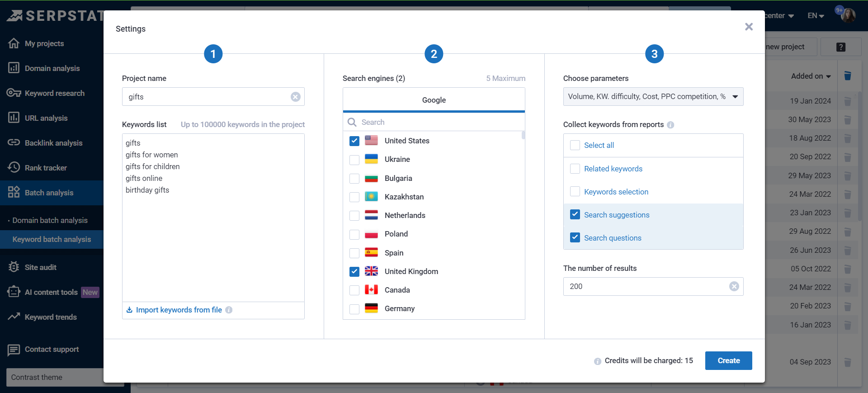Click the AI content tools robot icon
This screenshot has height=393, width=868.
pyautogui.click(x=14, y=292)
